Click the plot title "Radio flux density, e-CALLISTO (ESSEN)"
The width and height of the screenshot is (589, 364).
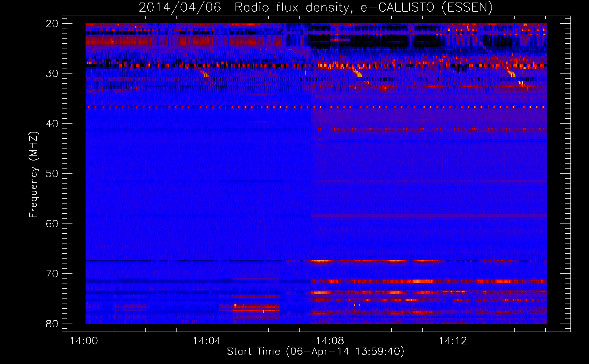click(x=363, y=7)
